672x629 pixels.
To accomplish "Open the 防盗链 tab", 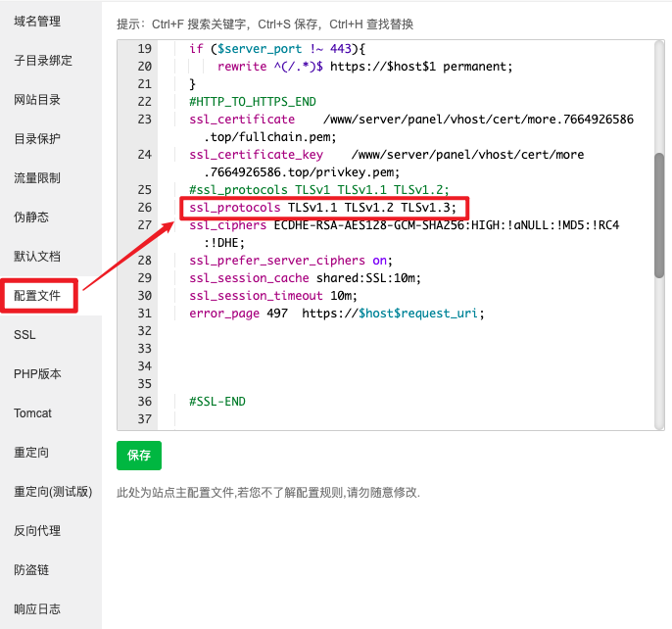I will (31, 569).
